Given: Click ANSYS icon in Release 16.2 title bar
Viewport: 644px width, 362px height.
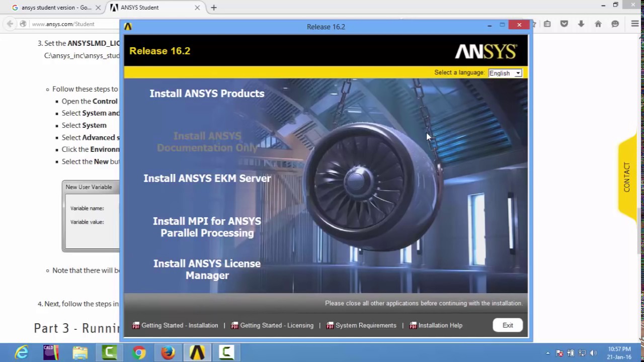Looking at the screenshot, I should point(128,27).
